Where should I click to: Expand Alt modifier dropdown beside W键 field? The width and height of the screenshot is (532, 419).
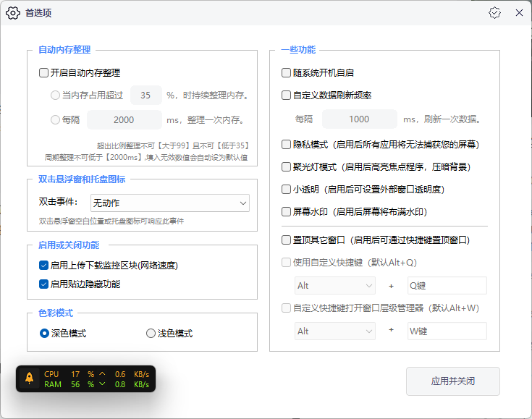(x=334, y=331)
